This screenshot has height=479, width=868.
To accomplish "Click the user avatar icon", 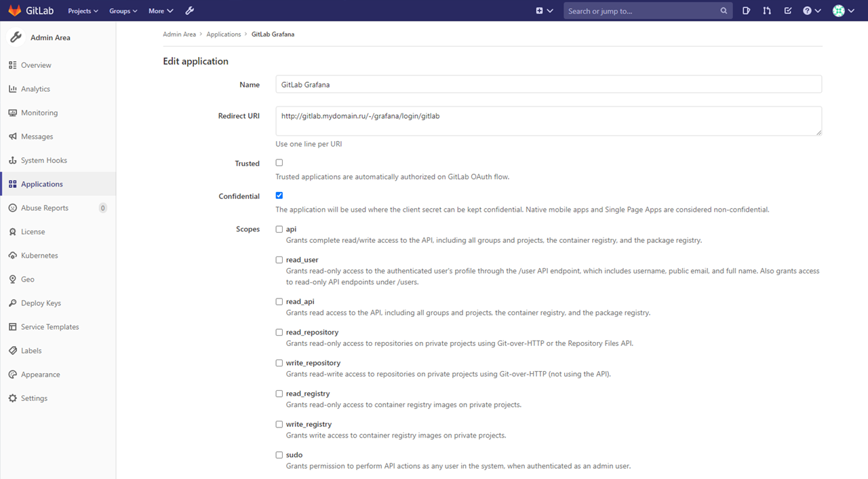I will click(x=839, y=11).
